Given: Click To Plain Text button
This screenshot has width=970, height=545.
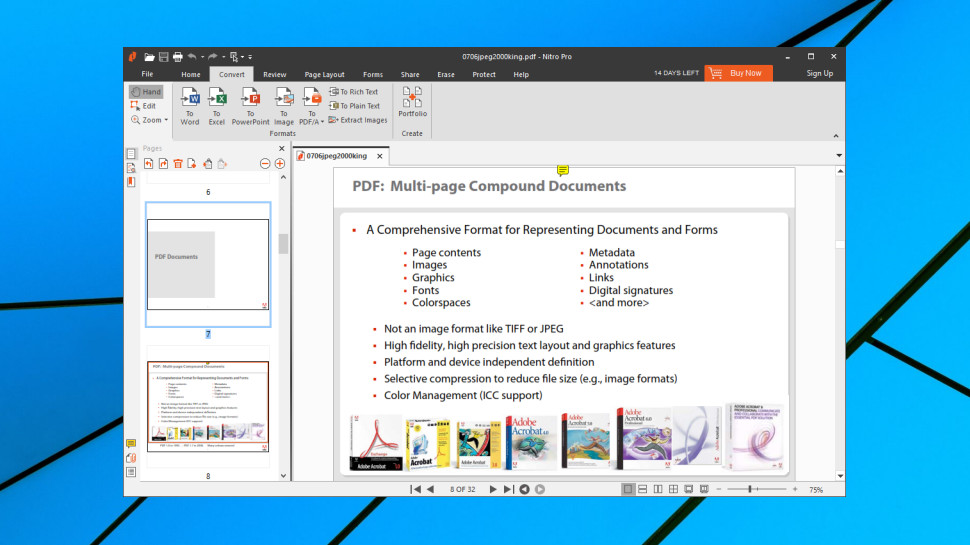Looking at the screenshot, I should (x=354, y=106).
